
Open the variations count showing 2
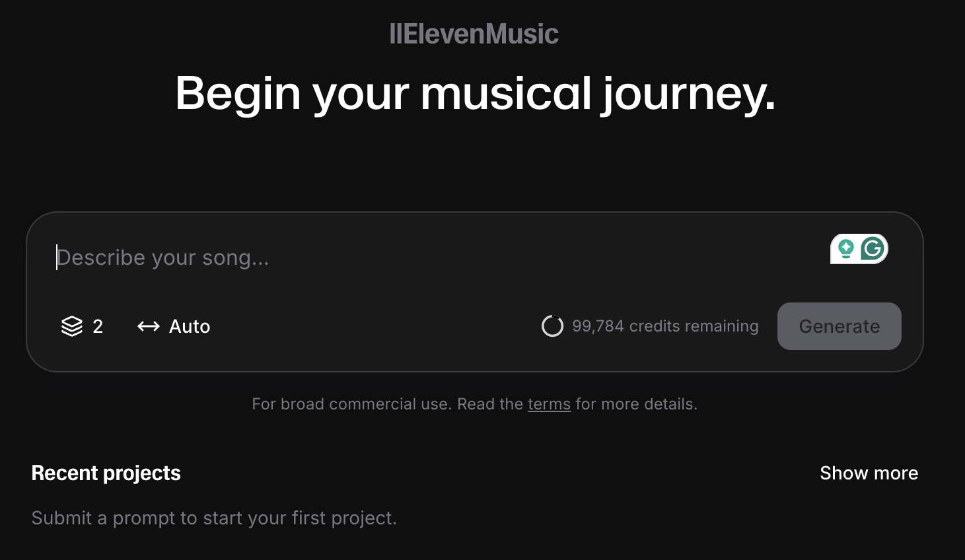coord(98,326)
